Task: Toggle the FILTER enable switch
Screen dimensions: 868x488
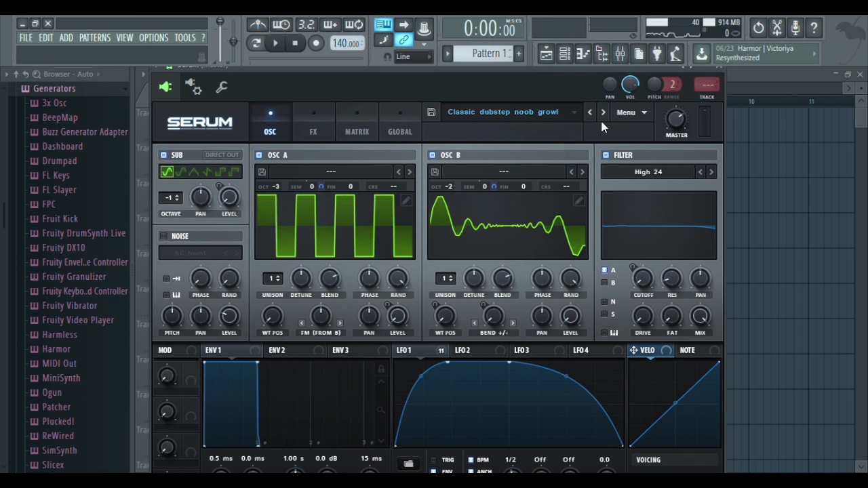Action: pyautogui.click(x=606, y=155)
